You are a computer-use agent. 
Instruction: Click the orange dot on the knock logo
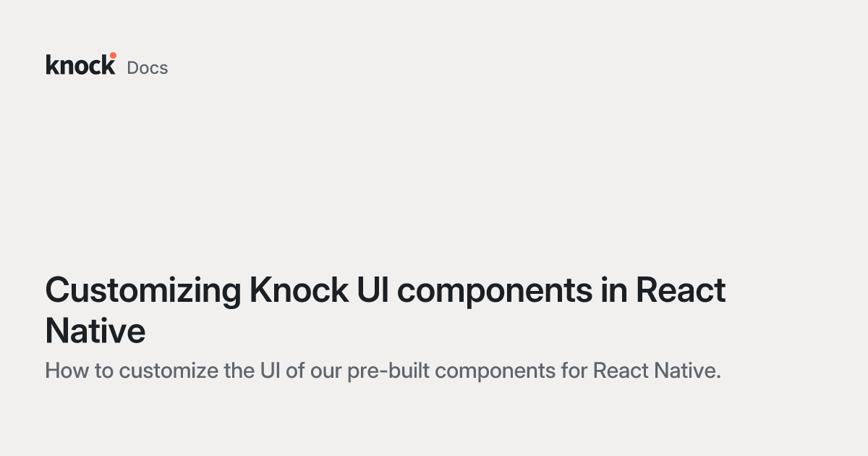point(113,55)
